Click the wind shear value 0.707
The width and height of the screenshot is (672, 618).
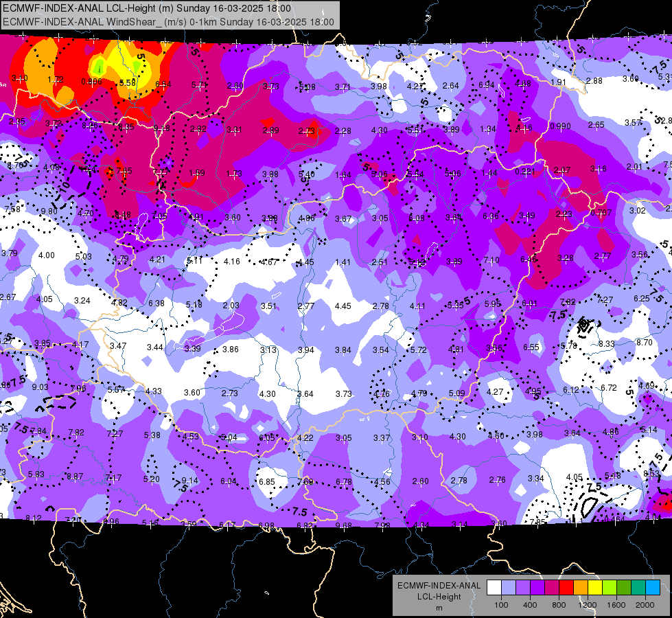point(601,213)
